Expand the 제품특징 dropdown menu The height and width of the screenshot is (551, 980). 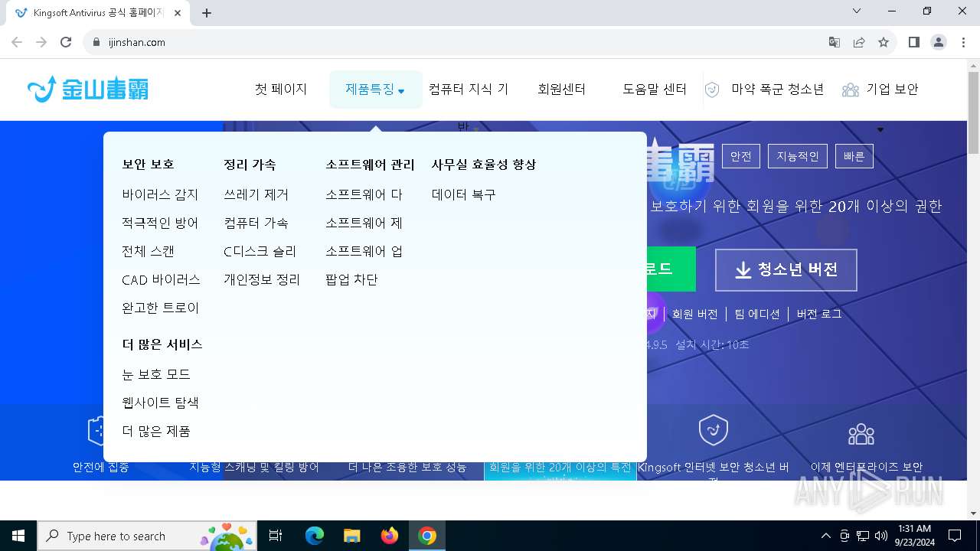click(375, 89)
